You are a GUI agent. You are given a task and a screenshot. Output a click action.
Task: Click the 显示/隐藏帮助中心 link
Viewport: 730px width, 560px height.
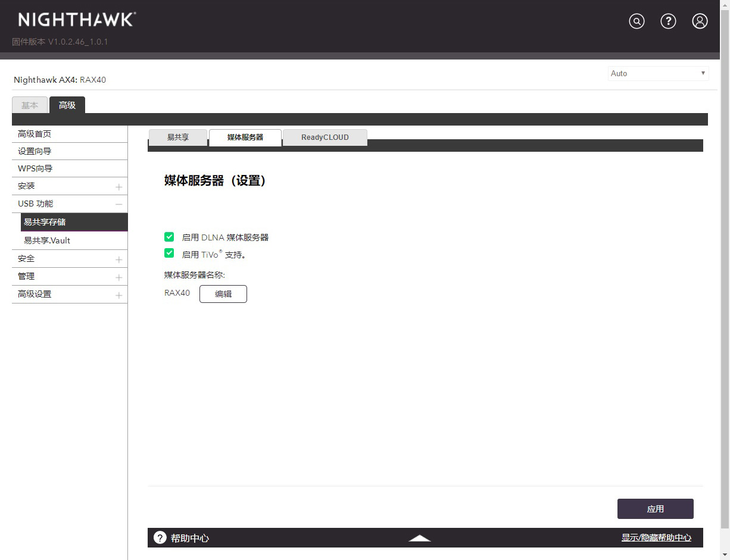(x=656, y=537)
